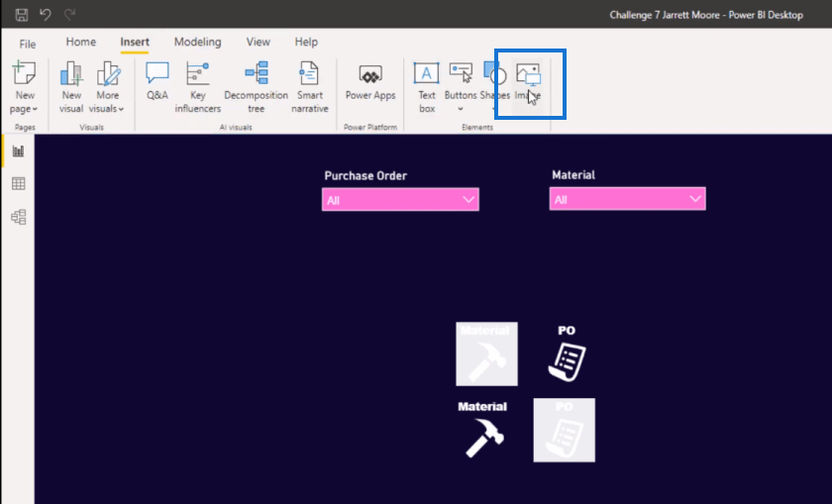The image size is (832, 504).
Task: Switch to Report view in sidebar
Action: pos(18,151)
